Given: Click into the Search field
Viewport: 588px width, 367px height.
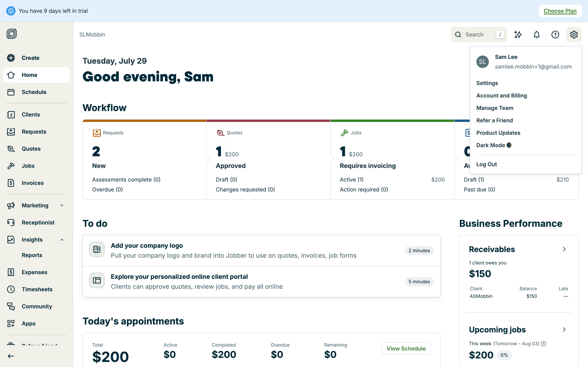Looking at the screenshot, I should click(476, 35).
